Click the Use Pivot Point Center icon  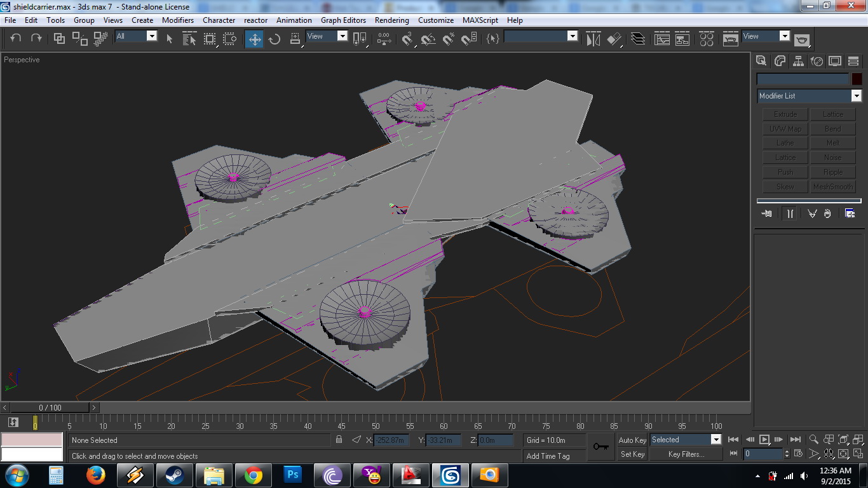click(x=362, y=39)
